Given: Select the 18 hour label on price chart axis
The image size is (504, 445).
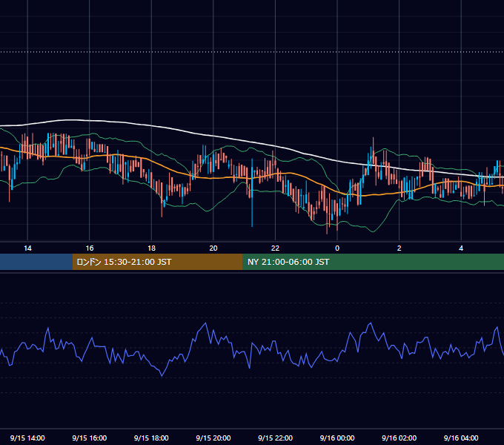Looking at the screenshot, I should [151, 248].
